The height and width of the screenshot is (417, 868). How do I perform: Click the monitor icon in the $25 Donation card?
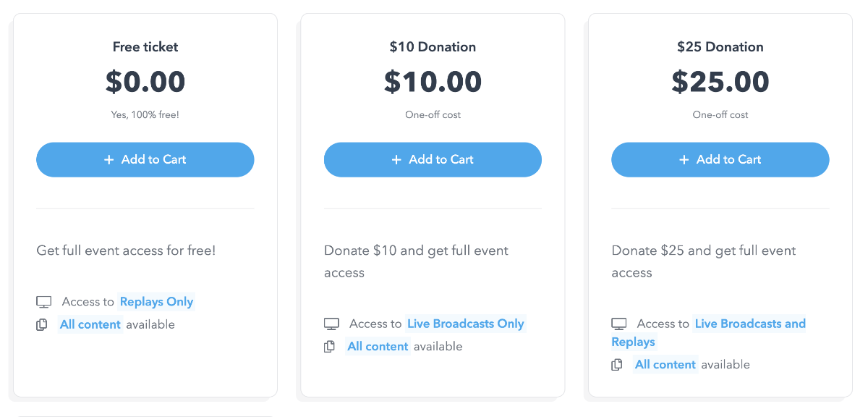click(x=619, y=324)
